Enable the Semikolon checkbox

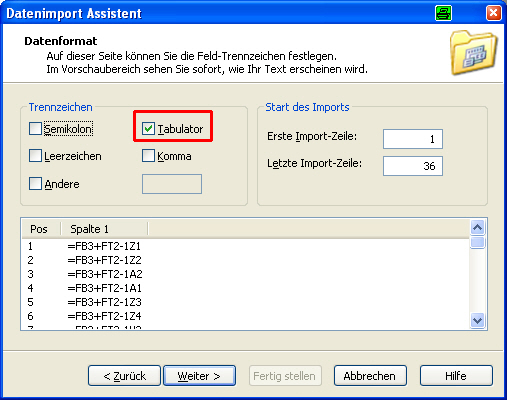point(35,129)
